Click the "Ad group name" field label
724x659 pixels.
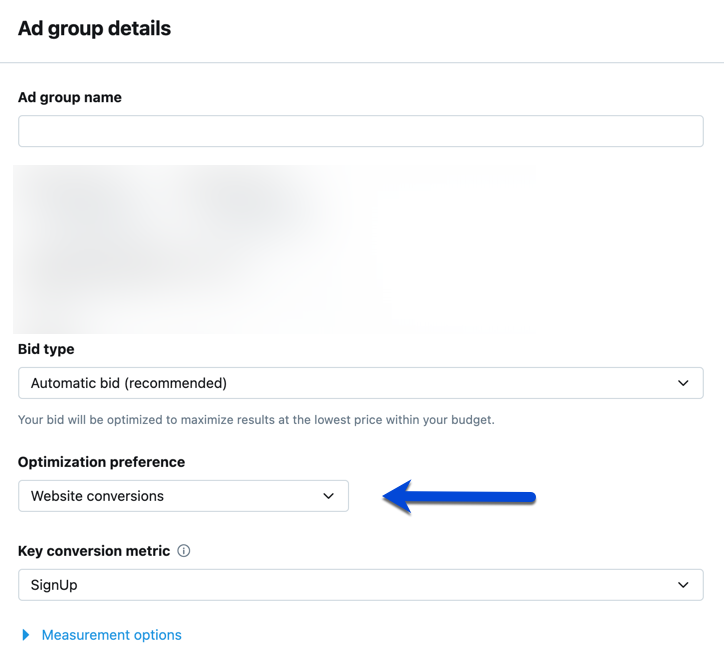tap(70, 98)
